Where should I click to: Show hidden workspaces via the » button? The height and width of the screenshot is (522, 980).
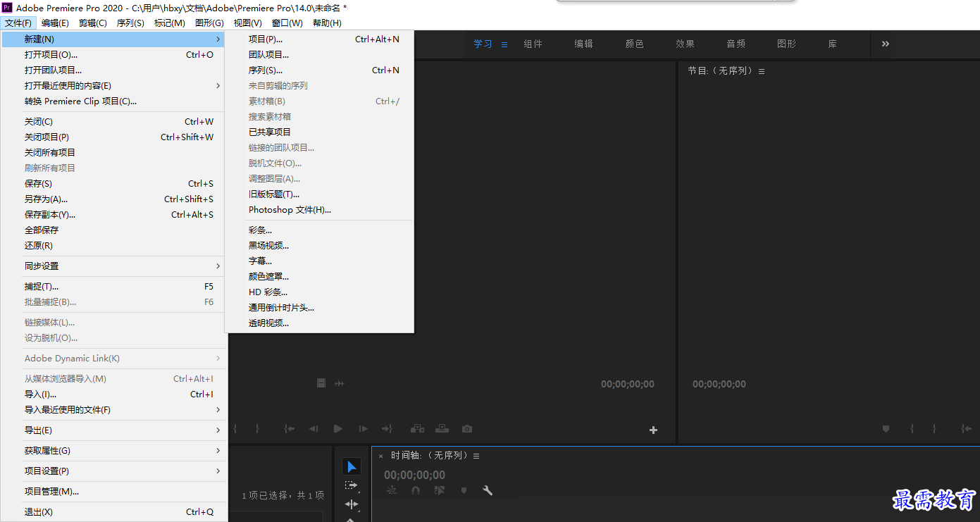(x=885, y=44)
